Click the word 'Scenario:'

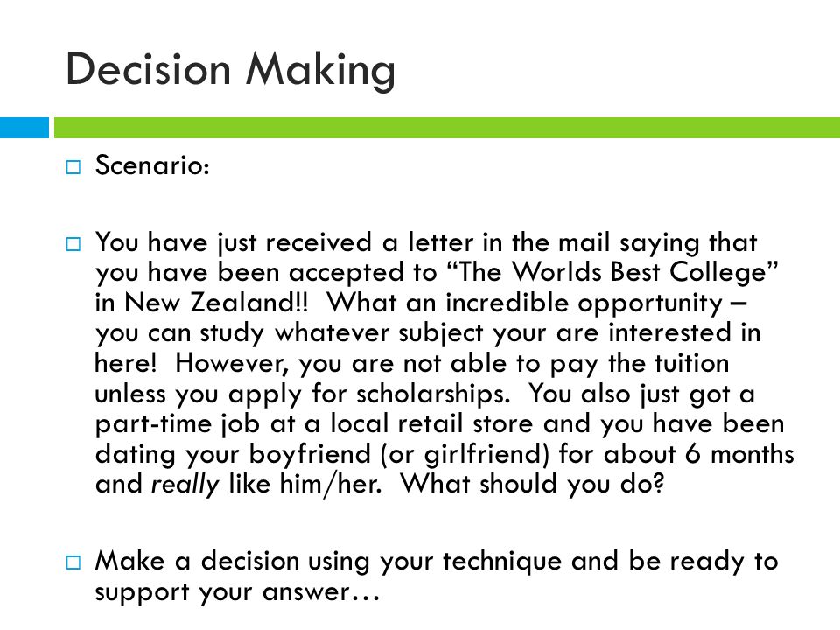(x=152, y=165)
